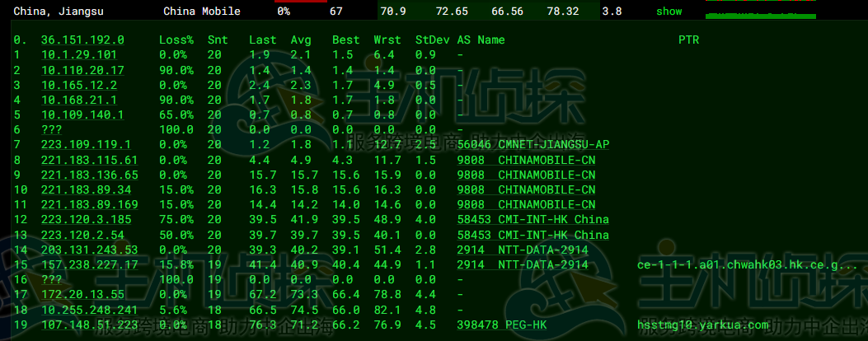This screenshot has width=868, height=341.
Task: Select the 'China, Jiangsu' location text
Action: (59, 11)
